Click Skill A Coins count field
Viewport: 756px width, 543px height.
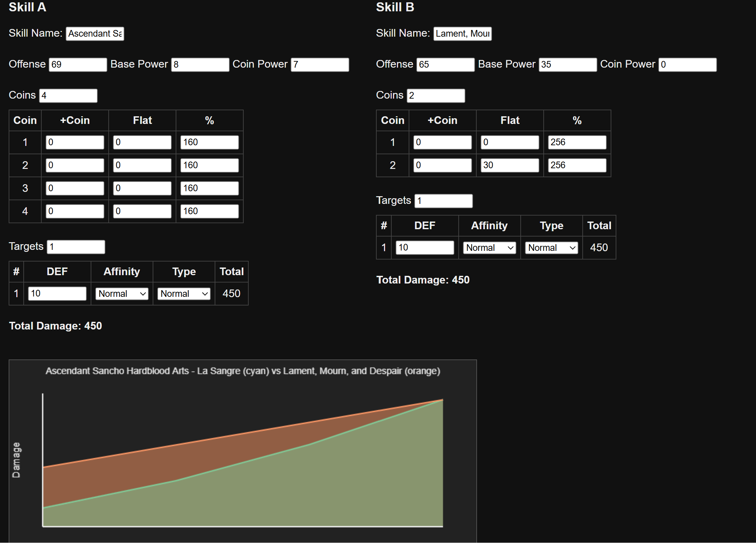coord(68,96)
